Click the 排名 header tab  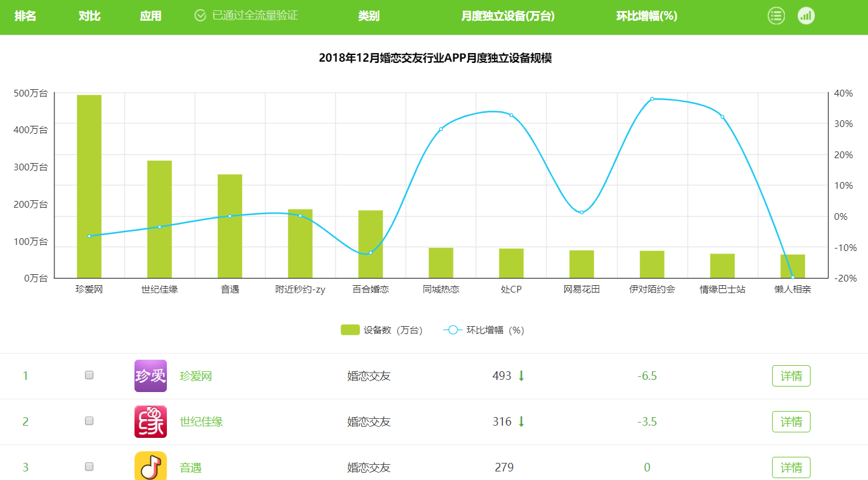[25, 16]
